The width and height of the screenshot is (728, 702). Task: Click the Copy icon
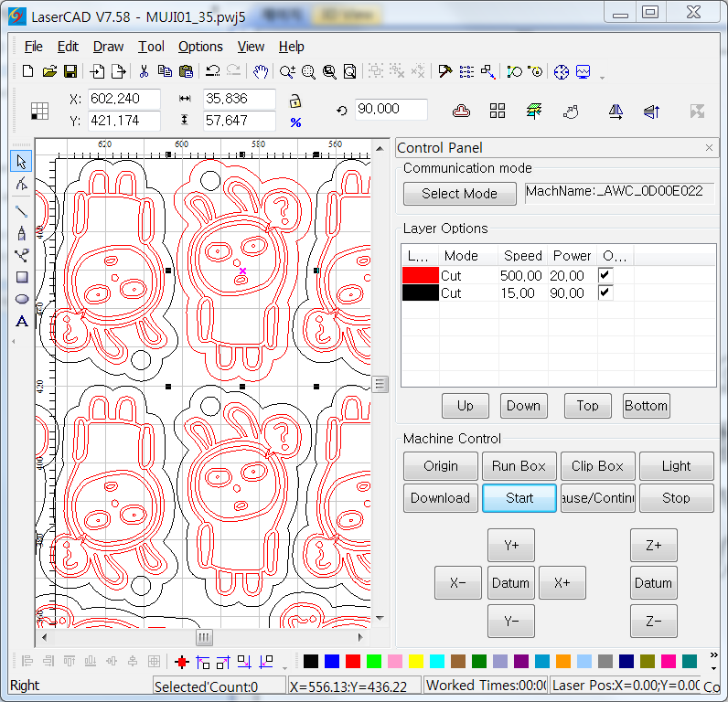tap(165, 71)
